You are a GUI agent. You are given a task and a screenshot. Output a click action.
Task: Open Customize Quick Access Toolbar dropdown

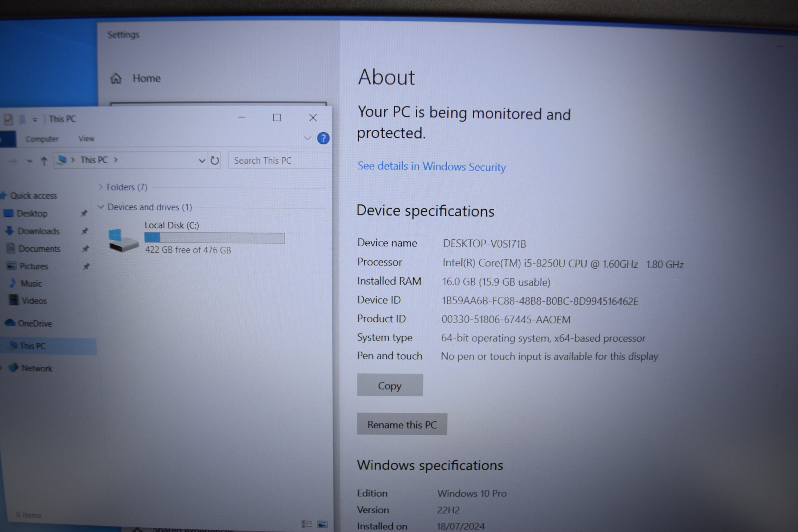pyautogui.click(x=35, y=119)
